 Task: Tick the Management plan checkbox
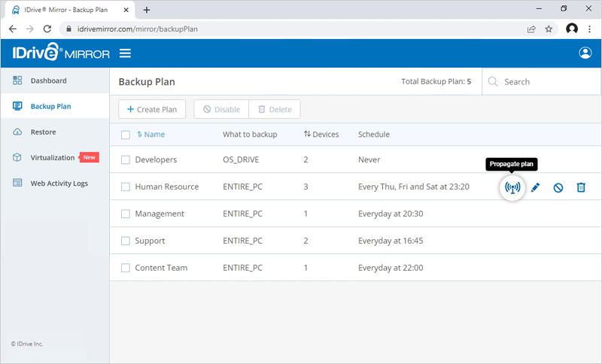[126, 214]
